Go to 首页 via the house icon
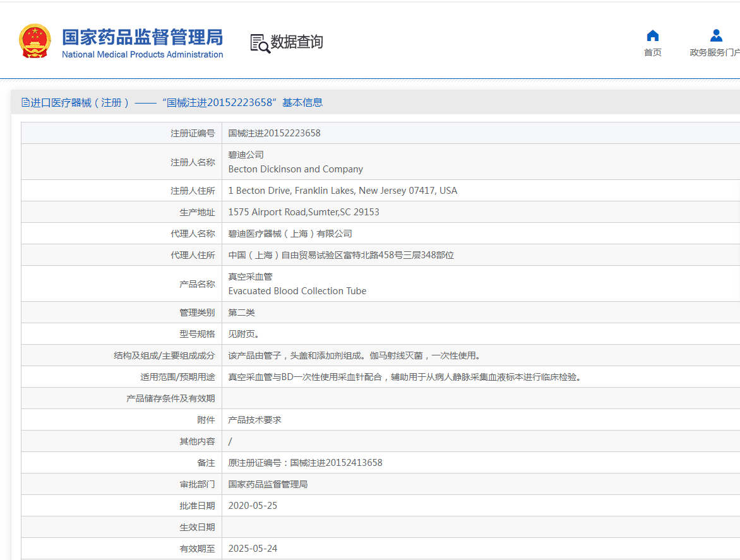 (x=653, y=35)
